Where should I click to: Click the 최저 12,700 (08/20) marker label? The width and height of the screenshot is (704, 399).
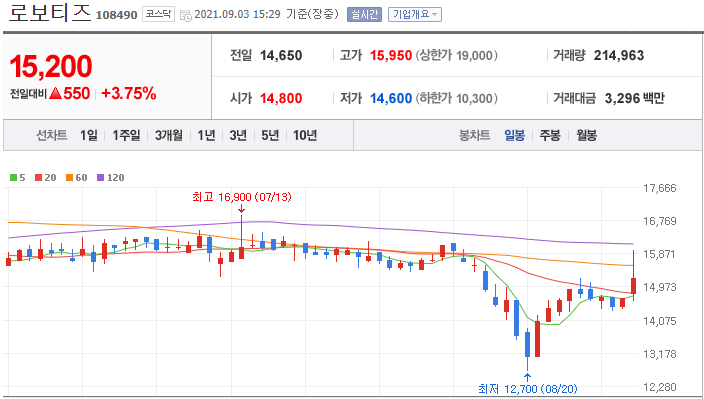click(x=528, y=389)
